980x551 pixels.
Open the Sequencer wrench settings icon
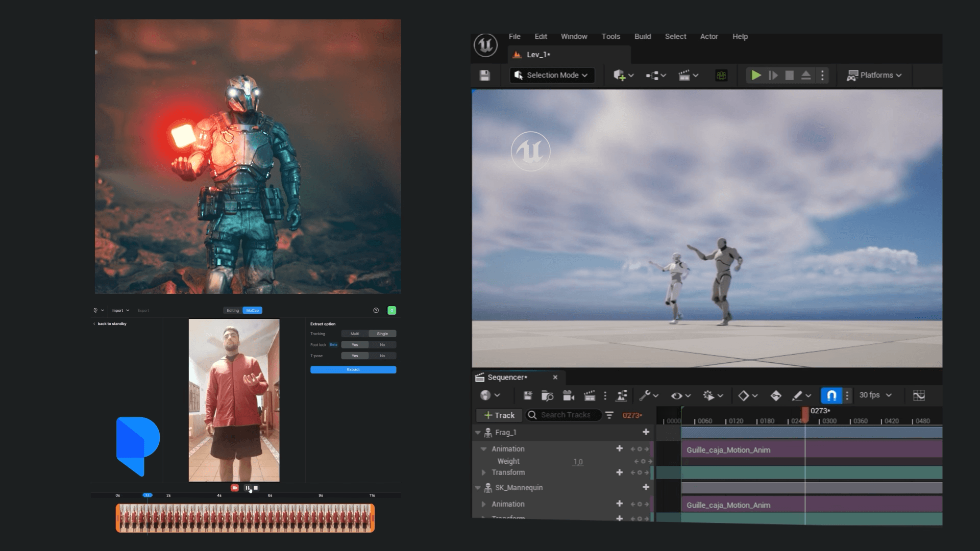646,395
